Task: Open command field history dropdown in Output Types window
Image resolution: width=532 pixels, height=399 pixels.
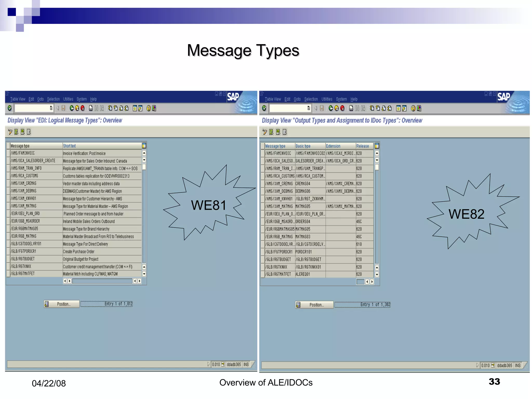Action: (309, 108)
